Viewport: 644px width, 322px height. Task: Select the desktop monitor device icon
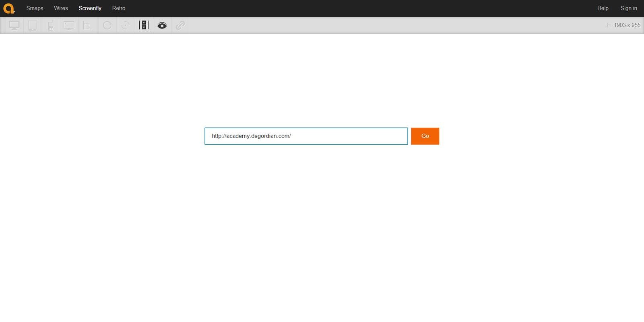(x=14, y=25)
